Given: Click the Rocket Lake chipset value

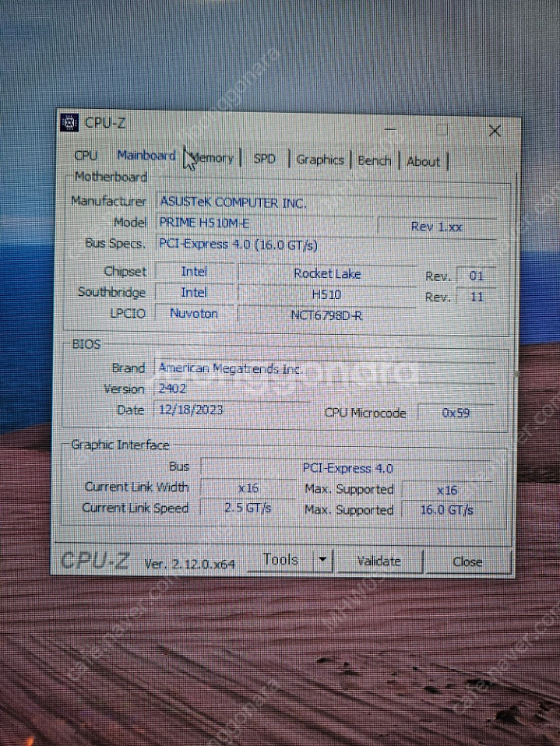Looking at the screenshot, I should (x=327, y=273).
